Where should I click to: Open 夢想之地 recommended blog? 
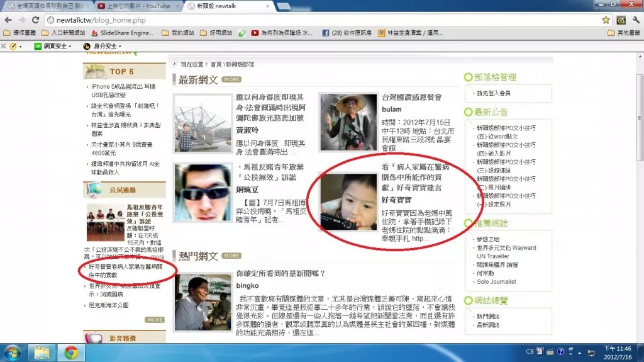(x=488, y=239)
